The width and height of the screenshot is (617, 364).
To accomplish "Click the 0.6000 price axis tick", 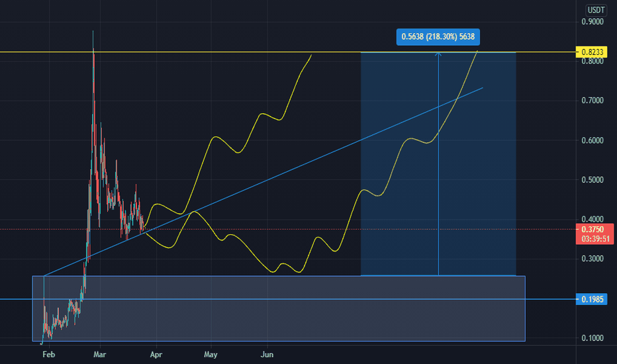I will tap(593, 140).
